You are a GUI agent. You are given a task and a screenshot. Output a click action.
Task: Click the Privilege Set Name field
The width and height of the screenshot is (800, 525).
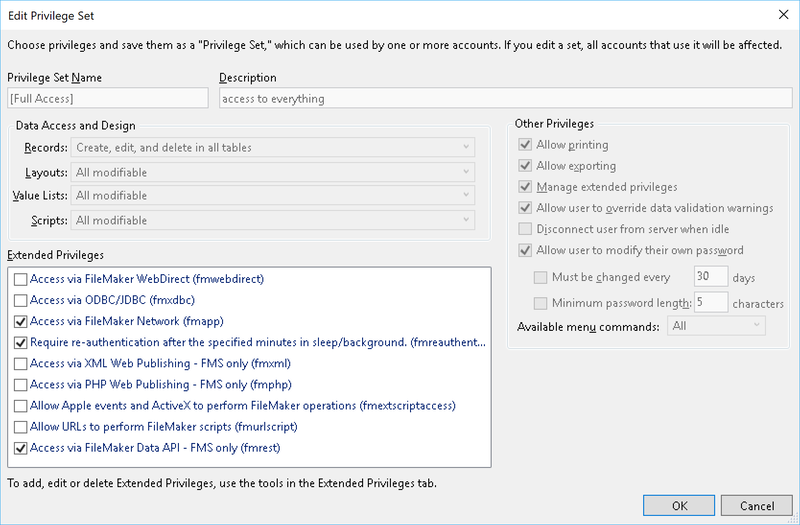coord(108,98)
